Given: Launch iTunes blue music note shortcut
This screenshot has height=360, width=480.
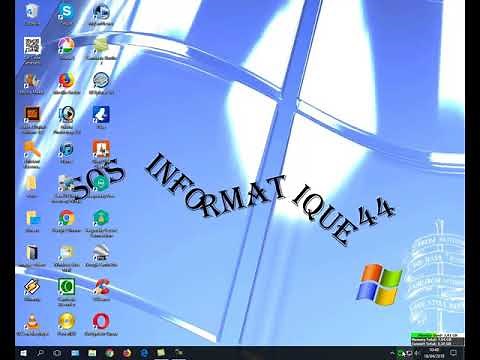Looking at the screenshot, I should pyautogui.click(x=66, y=150).
